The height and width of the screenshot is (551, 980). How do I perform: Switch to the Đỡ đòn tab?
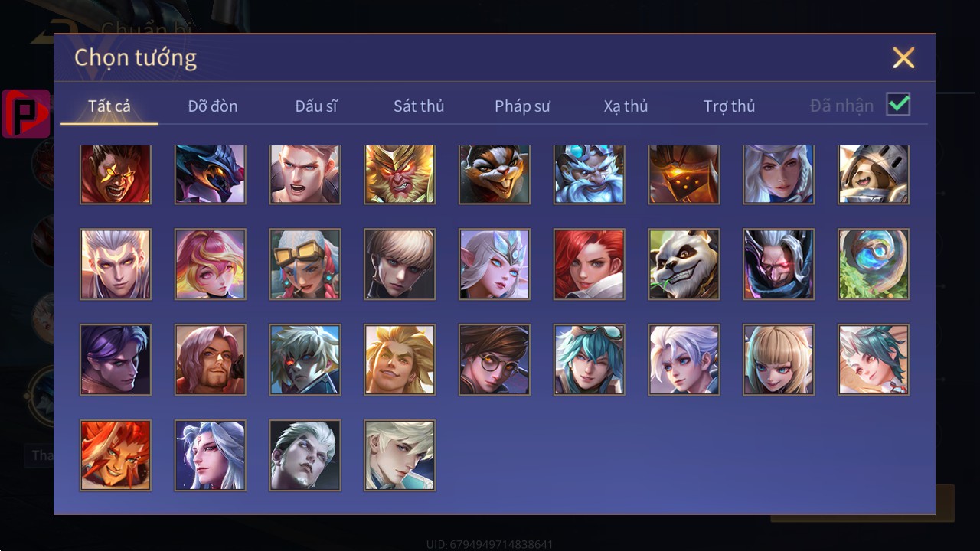213,106
